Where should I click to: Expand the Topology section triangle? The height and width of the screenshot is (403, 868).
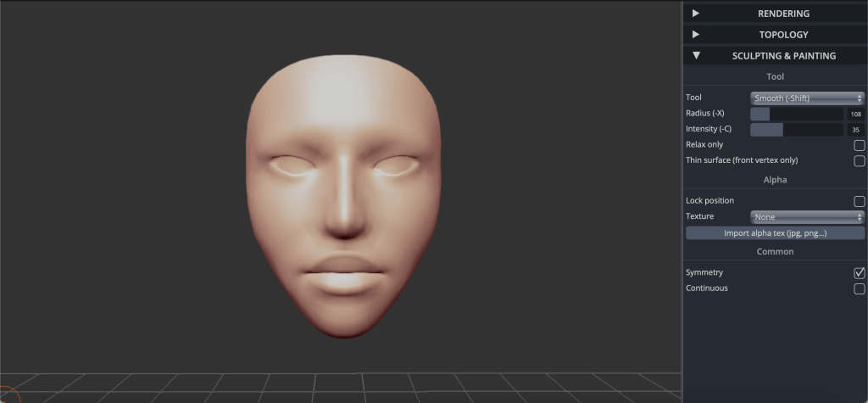[x=696, y=35]
